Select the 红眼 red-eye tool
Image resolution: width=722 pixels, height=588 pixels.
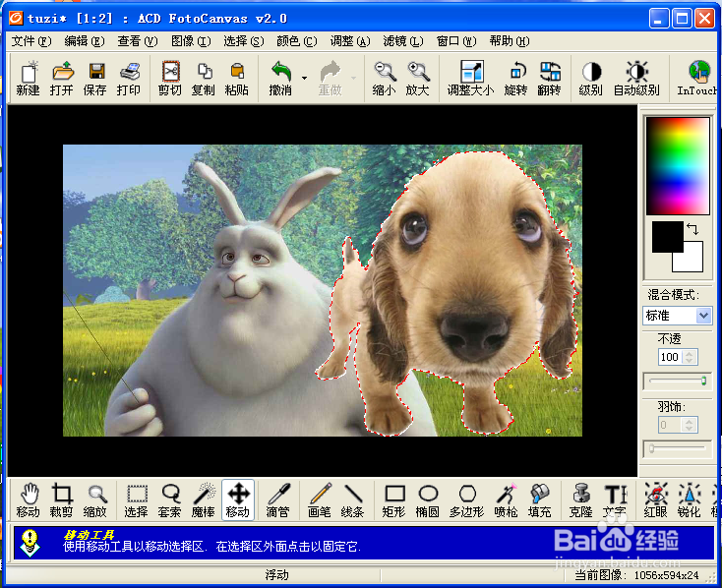tap(656, 500)
